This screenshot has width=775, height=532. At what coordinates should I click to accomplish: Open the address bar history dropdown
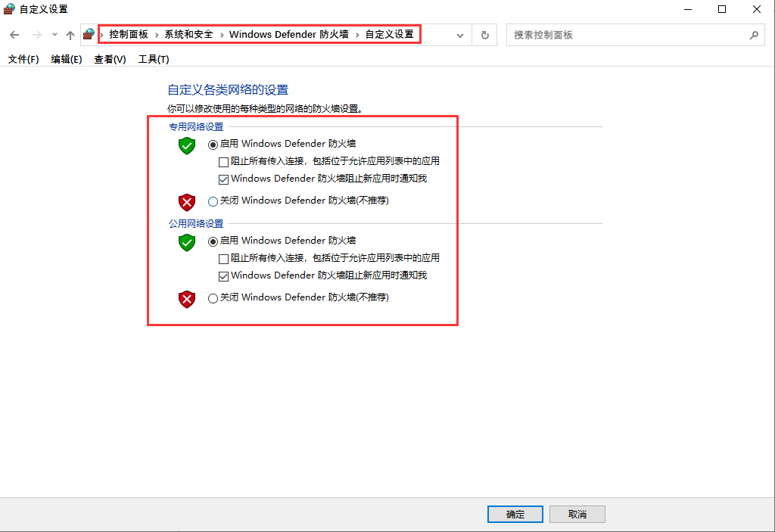[x=459, y=35]
